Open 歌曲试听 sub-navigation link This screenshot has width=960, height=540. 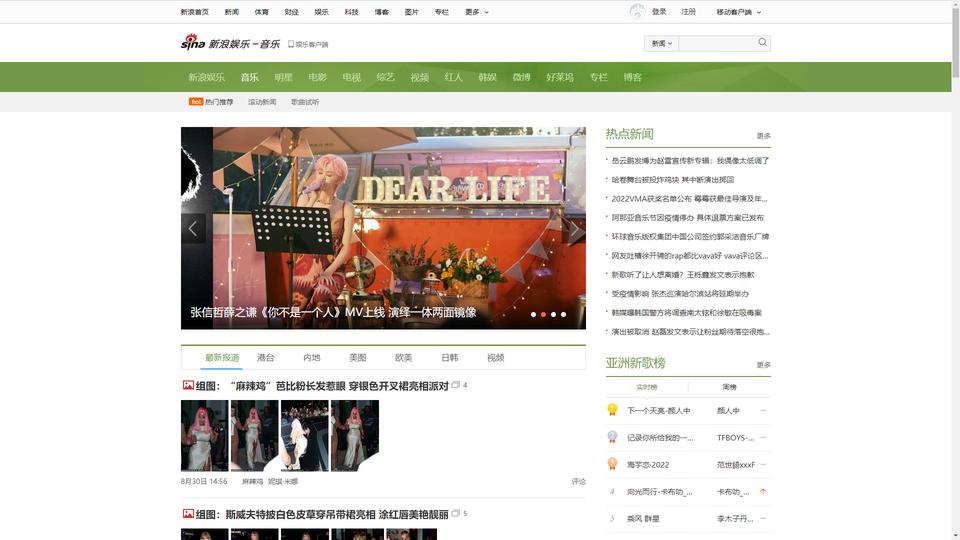[x=305, y=102]
